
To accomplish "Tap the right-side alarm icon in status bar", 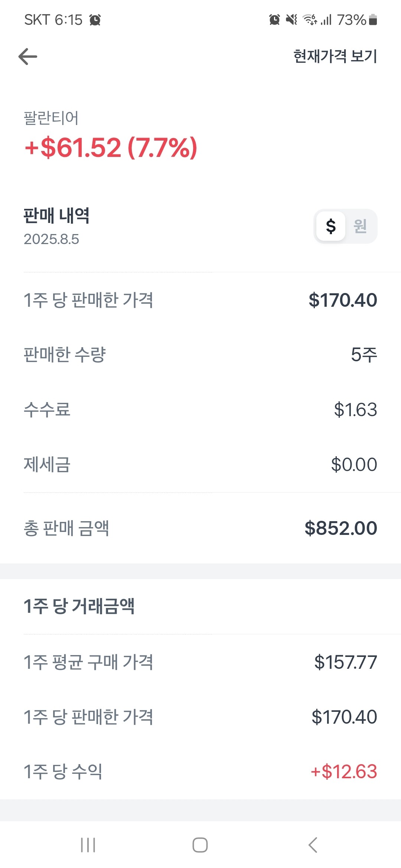I will [274, 20].
